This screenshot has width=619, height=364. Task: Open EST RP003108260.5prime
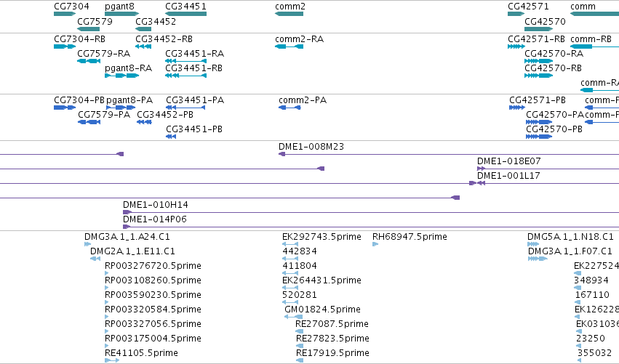(x=107, y=288)
